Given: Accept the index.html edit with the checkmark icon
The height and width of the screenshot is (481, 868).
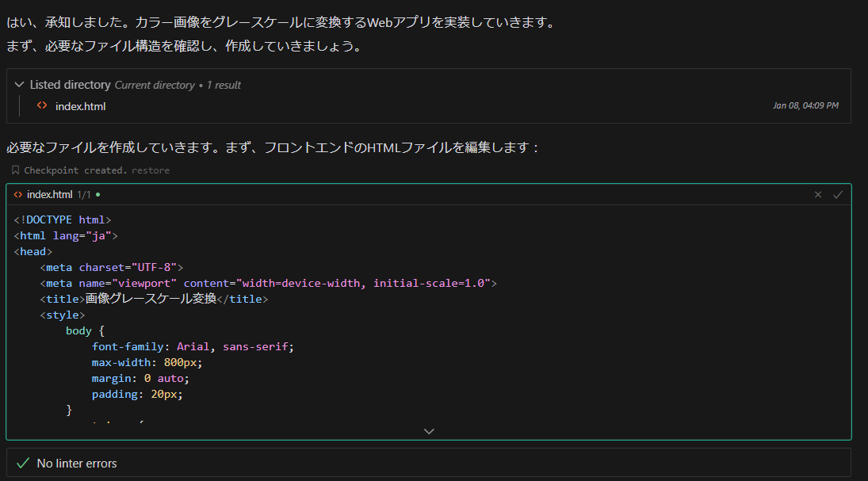Looking at the screenshot, I should tap(837, 194).
